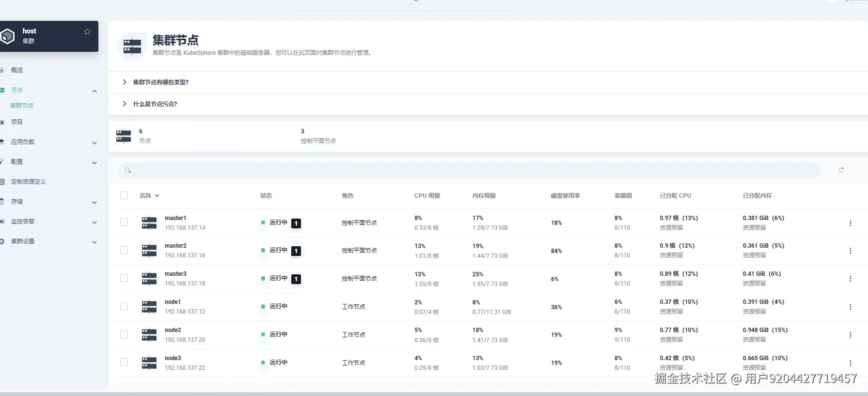Open more actions for master1 row

850,223
